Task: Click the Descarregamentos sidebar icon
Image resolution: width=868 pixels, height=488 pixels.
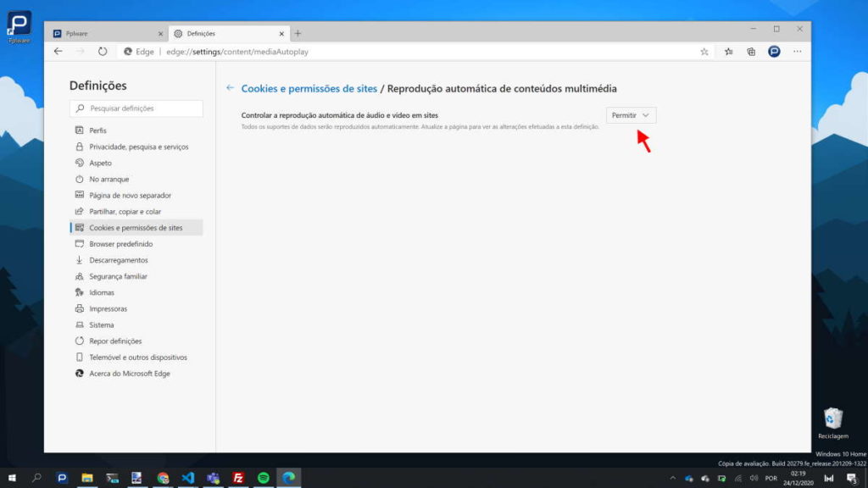Action: point(81,260)
